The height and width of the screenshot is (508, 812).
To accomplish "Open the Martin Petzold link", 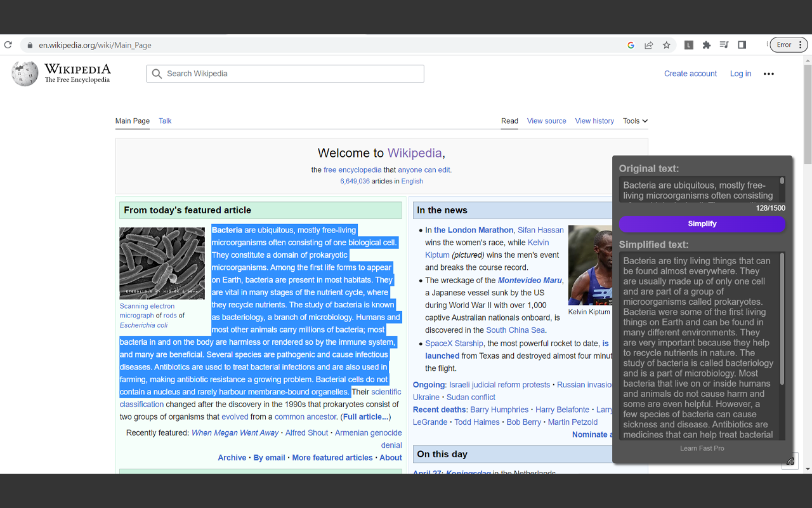I will click(x=573, y=422).
